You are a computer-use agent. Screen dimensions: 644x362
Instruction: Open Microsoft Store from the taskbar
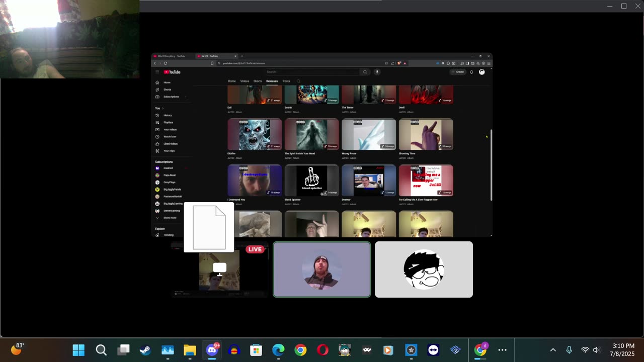click(256, 350)
